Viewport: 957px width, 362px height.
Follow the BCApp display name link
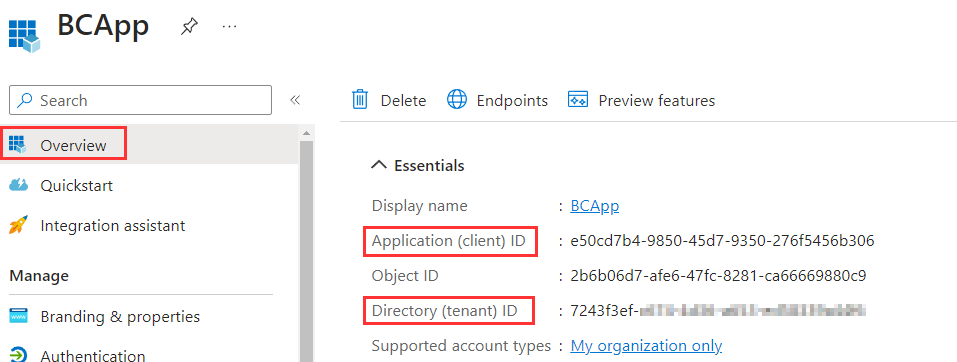point(594,206)
